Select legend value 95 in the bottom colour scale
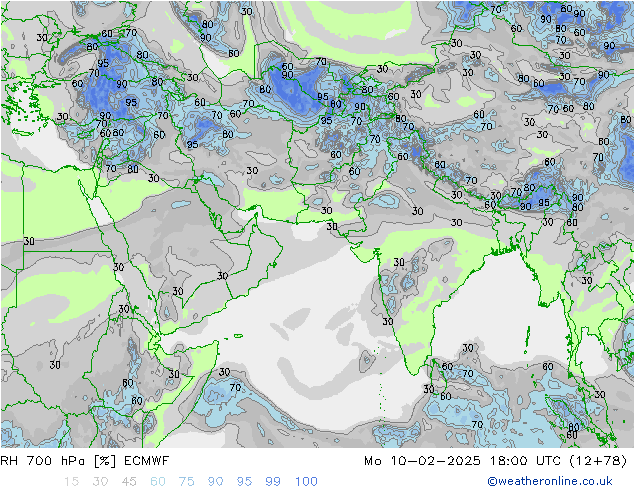The width and height of the screenshot is (634, 490). (x=244, y=482)
